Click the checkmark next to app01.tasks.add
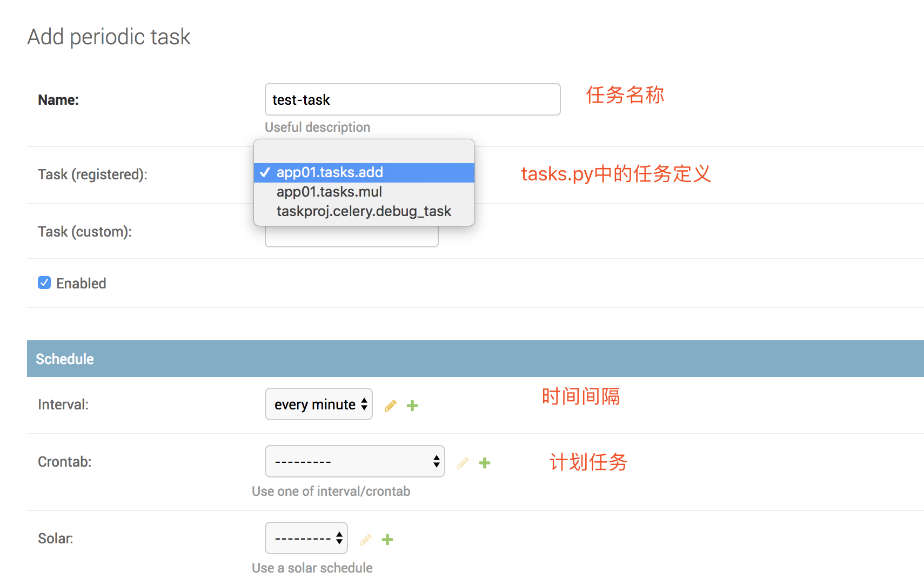The height and width of the screenshot is (579, 924). point(265,172)
